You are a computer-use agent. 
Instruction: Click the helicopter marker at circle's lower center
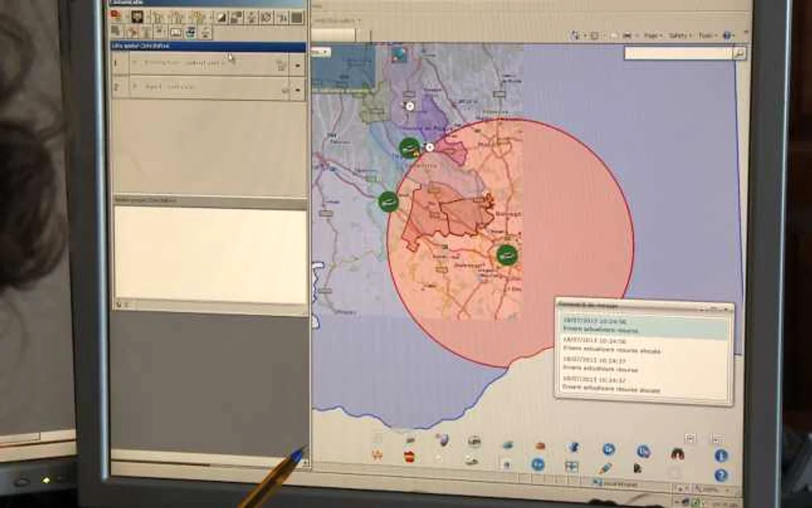coord(507,255)
